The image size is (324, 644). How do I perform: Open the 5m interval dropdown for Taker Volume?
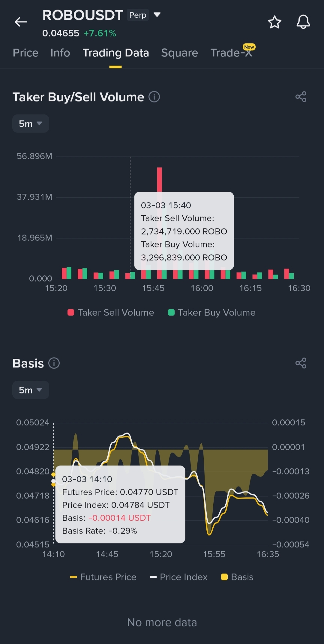click(31, 124)
